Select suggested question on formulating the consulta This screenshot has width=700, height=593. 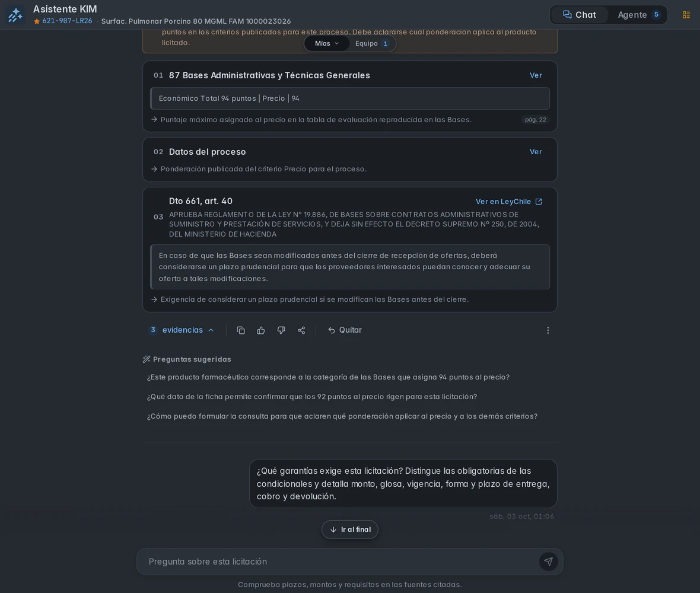(342, 416)
